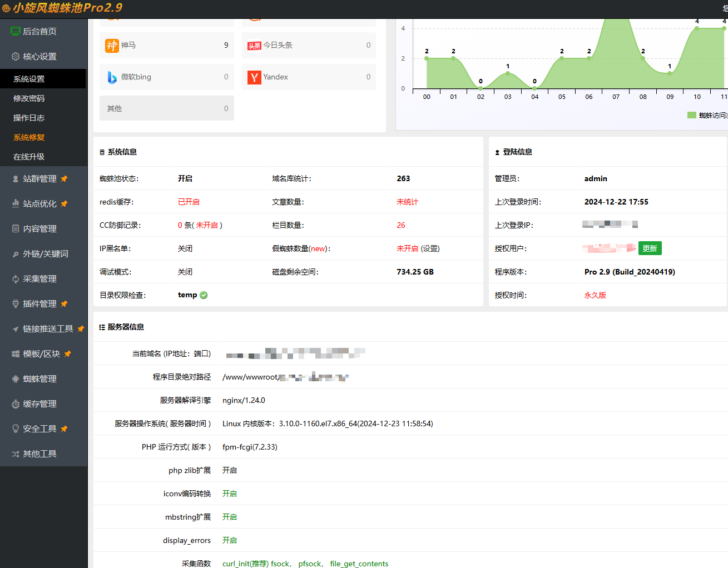728x568 pixels.
Task: Toggle the 蜘蛛访问 chart legend series
Action: (706, 115)
